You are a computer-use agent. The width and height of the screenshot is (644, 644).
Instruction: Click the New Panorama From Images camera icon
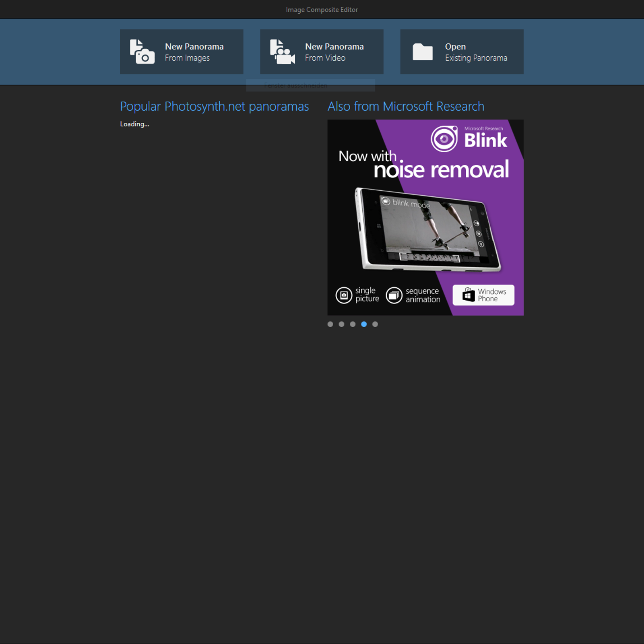pyautogui.click(x=142, y=52)
